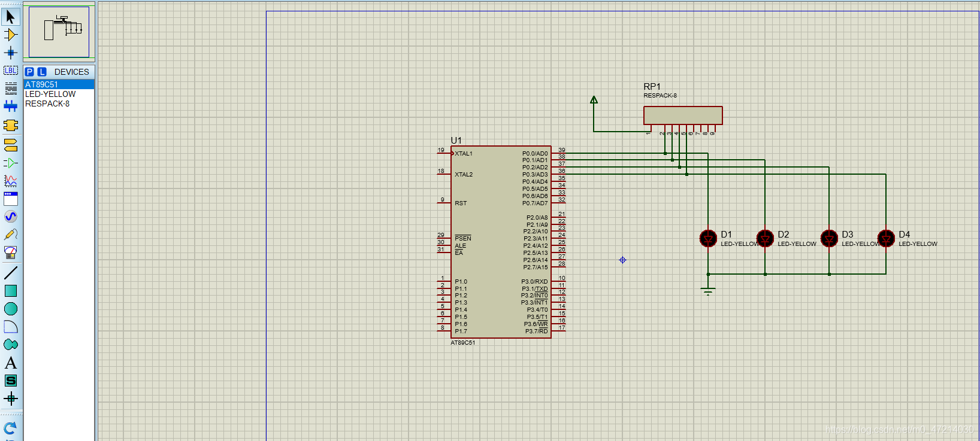The image size is (980, 441).
Task: Select the 2D graphics circle tool
Action: point(10,309)
